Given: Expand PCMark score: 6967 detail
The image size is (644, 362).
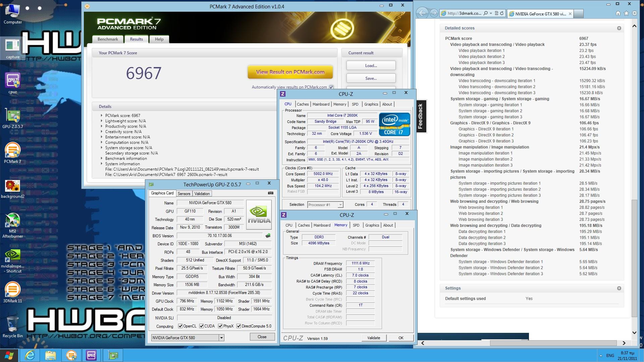Looking at the screenshot, I should [102, 115].
